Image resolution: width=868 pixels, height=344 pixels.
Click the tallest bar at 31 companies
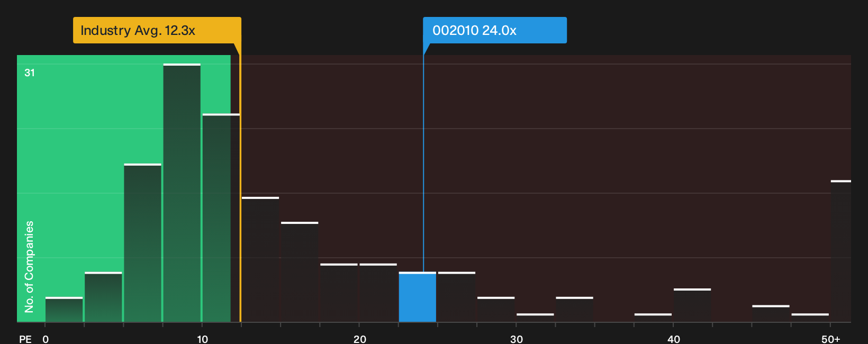(x=182, y=193)
